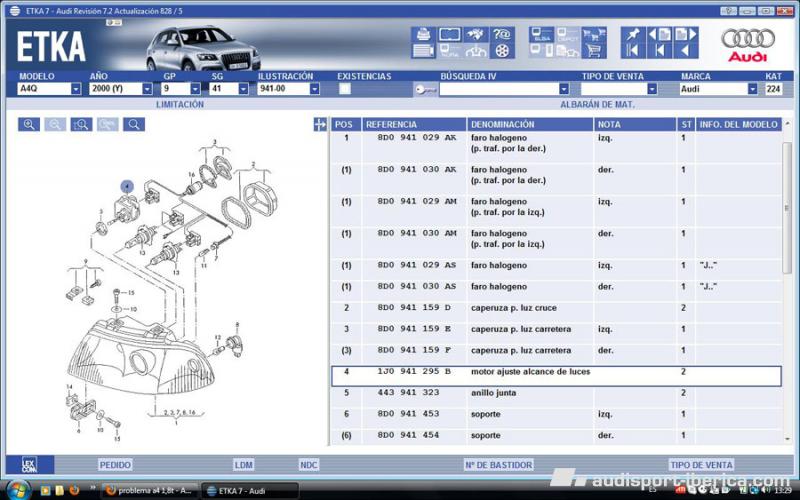Screen dimensions: 800x500
Task: Open the ?@ help contact icon
Action: coord(502,34)
